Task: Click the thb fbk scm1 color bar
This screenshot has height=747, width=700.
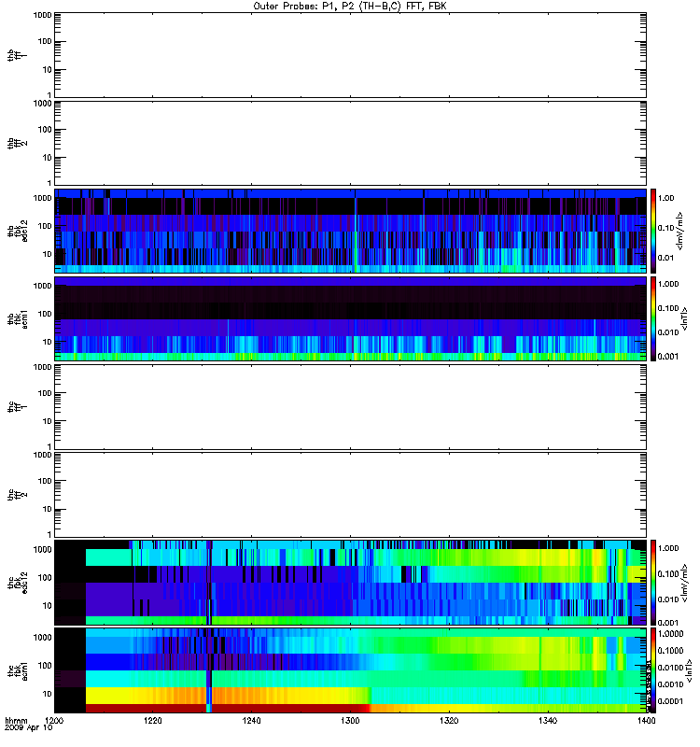Action: (x=652, y=318)
